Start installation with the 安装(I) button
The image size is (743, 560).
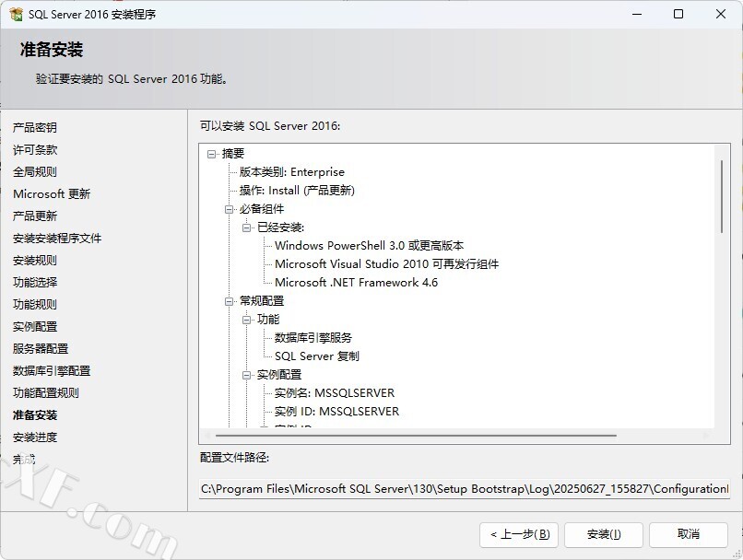click(604, 534)
